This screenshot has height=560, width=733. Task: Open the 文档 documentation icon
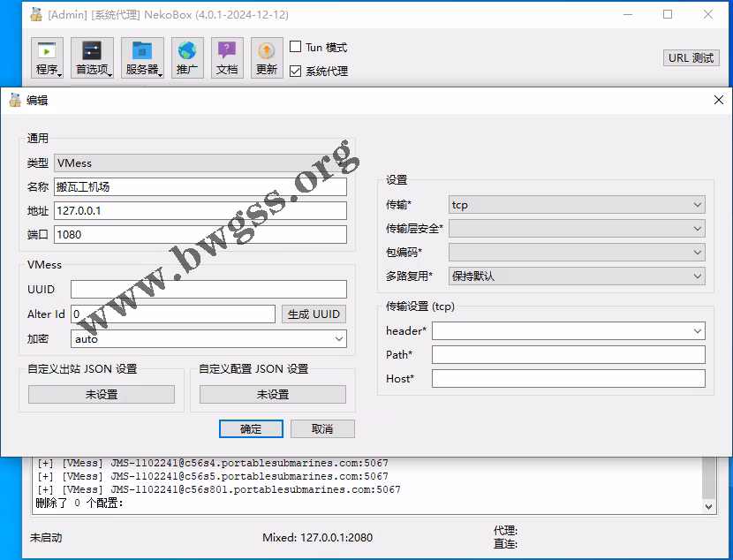(x=227, y=57)
